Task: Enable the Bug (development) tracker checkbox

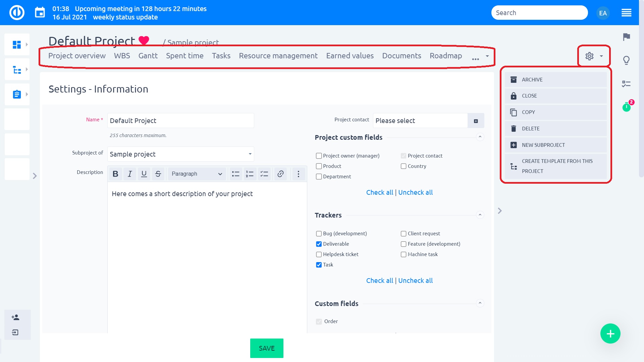Action: [319, 234]
